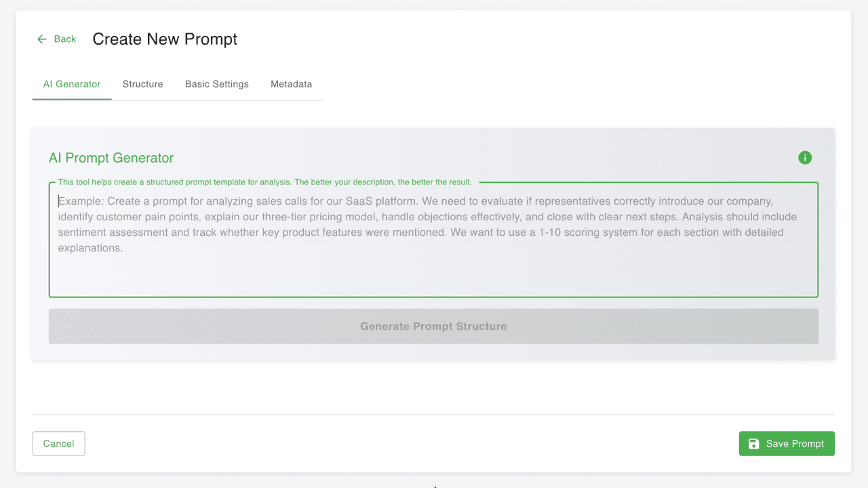This screenshot has width=868, height=488.
Task: Open the Metadata tab
Action: click(291, 84)
